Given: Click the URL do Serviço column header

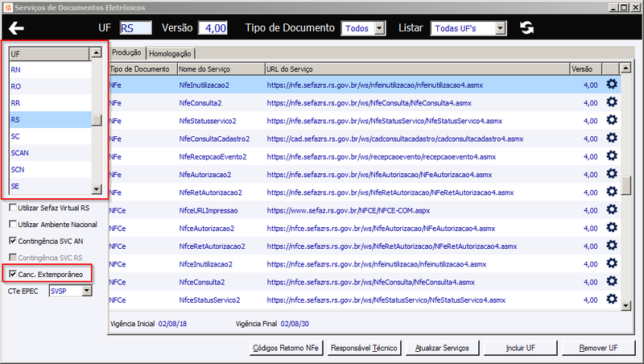Looking at the screenshot, I should (x=418, y=69).
